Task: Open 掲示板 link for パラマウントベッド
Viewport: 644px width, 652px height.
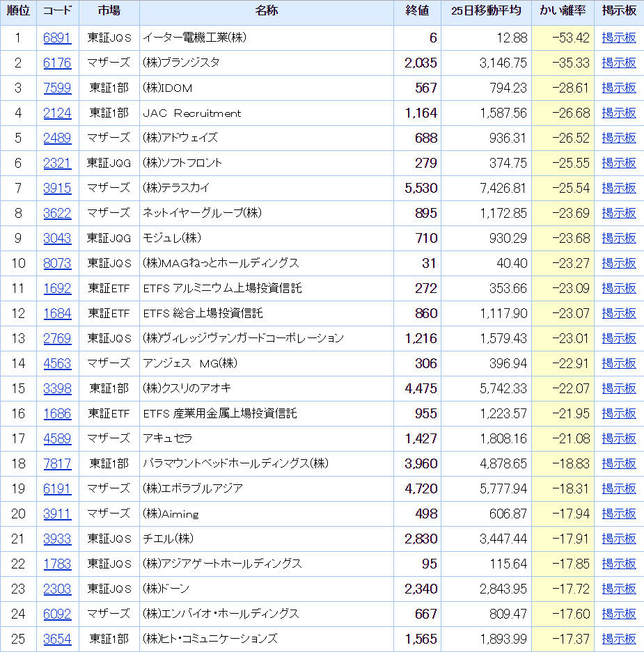Action: click(x=619, y=463)
